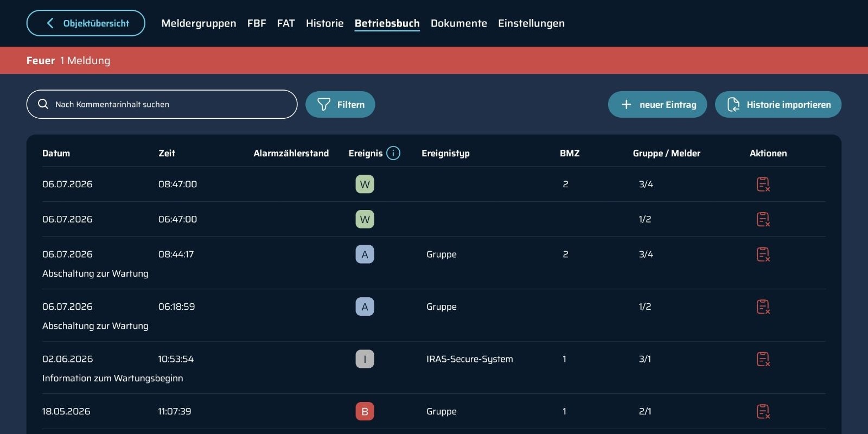Click the 2/1 Gruppe / Melder value

tap(644, 411)
